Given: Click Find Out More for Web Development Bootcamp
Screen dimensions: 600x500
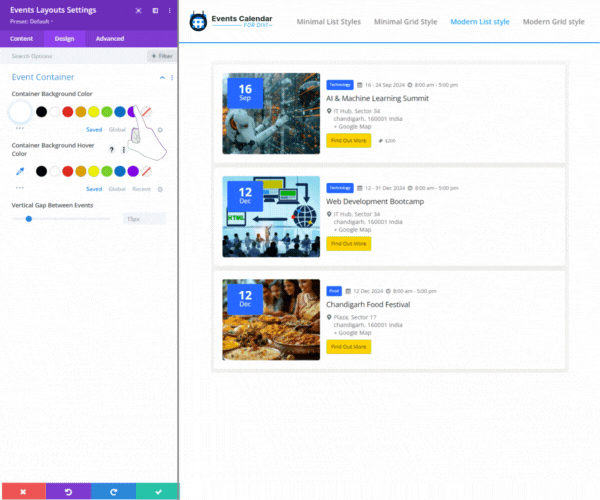Looking at the screenshot, I should [349, 243].
